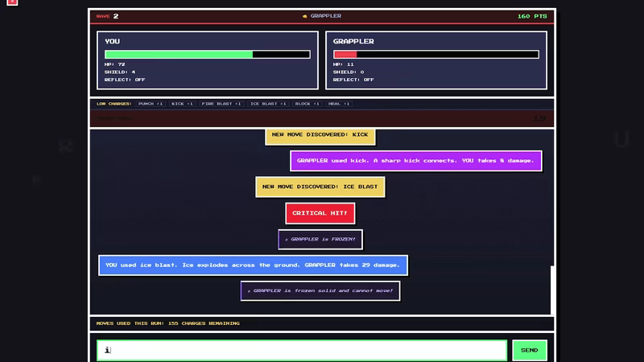Click the 'GRAPPLER is FROZEN!' status message
The height and width of the screenshot is (362, 644).
click(320, 239)
